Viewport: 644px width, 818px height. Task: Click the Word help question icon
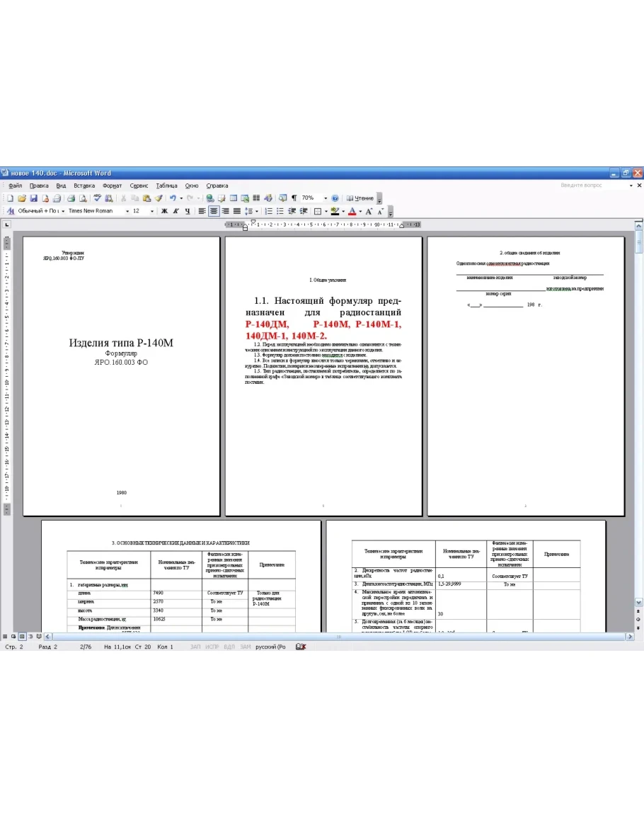coord(335,198)
